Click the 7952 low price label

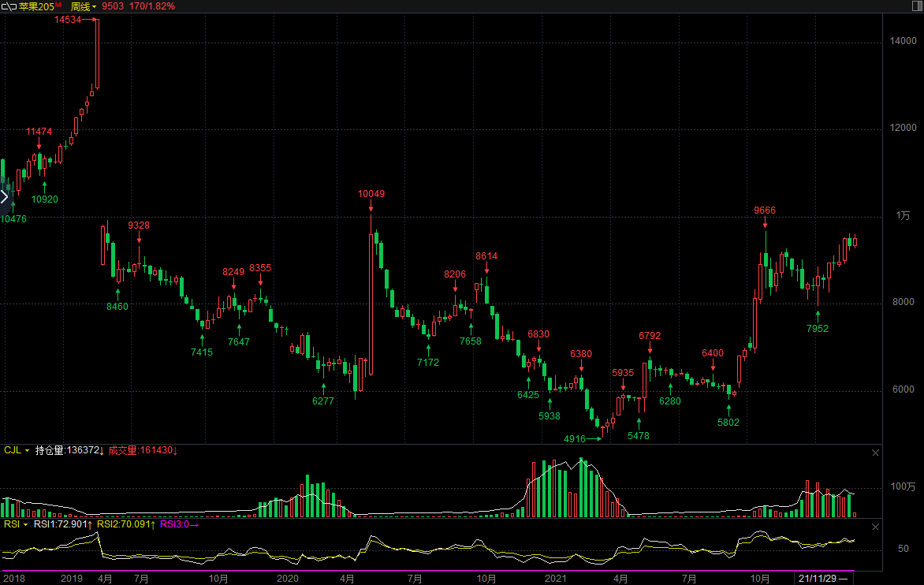click(x=818, y=329)
